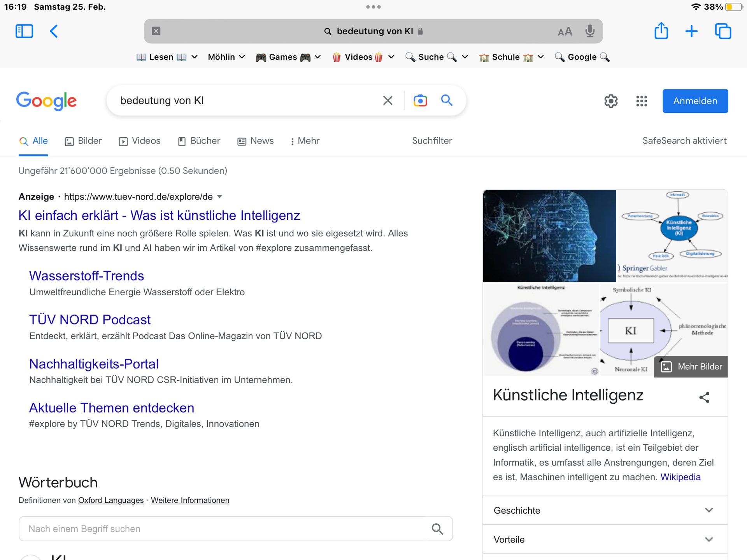
Task: Open Google settings gear
Action: (611, 101)
